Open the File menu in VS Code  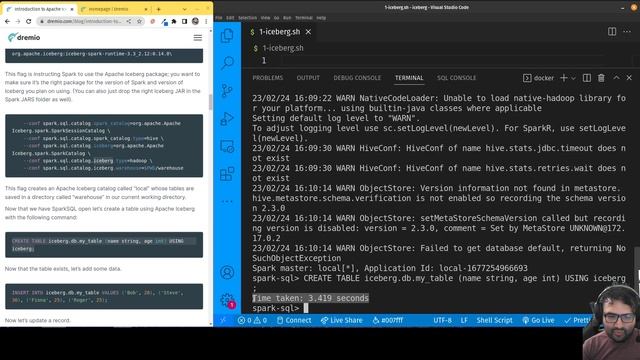[x=219, y=18]
